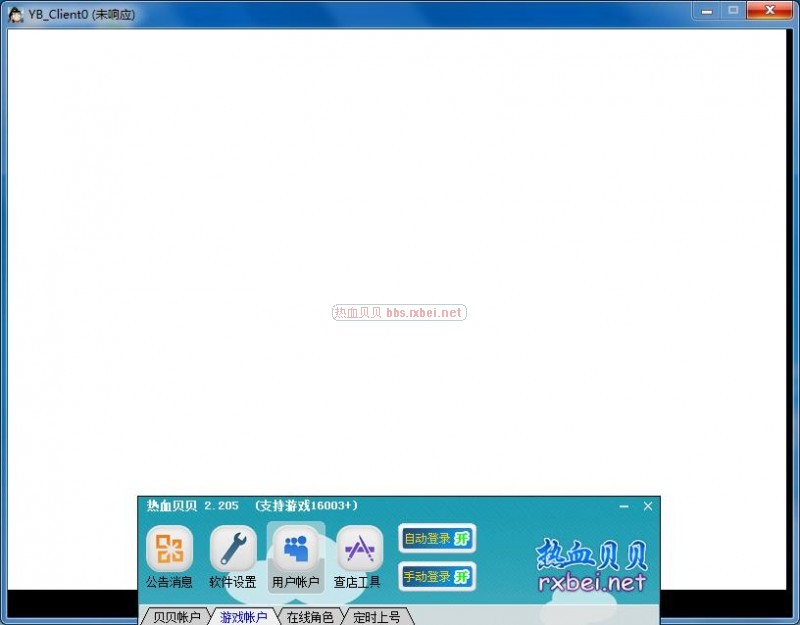Switch to the 贝贝帐户 tab

pyautogui.click(x=176, y=617)
